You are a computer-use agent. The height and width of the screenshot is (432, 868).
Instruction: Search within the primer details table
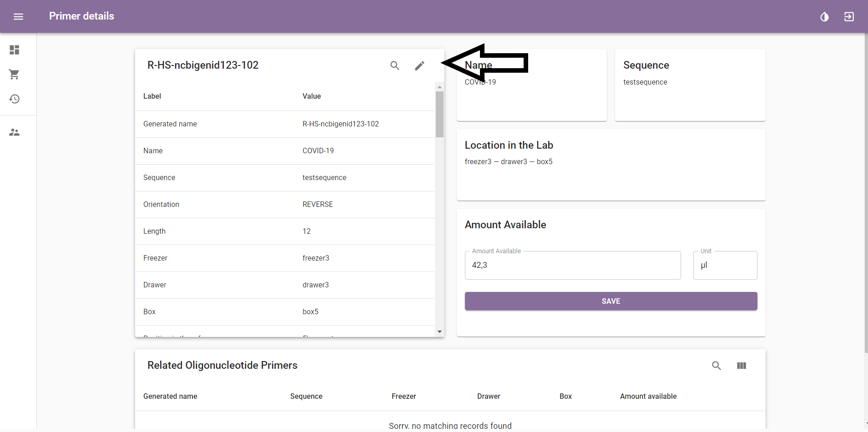point(395,65)
